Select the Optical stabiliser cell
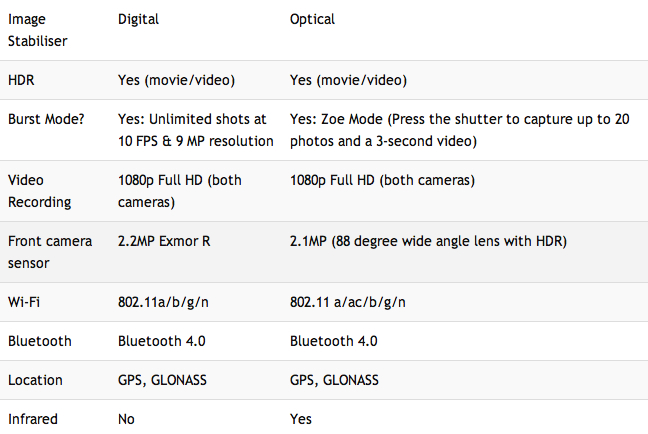648x434 pixels. [x=312, y=20]
